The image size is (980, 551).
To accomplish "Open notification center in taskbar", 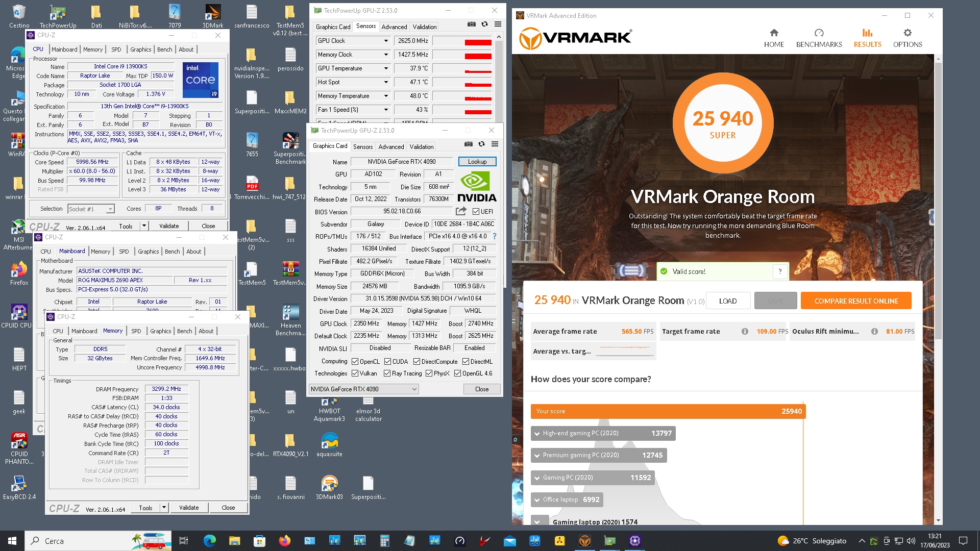I will click(x=963, y=541).
